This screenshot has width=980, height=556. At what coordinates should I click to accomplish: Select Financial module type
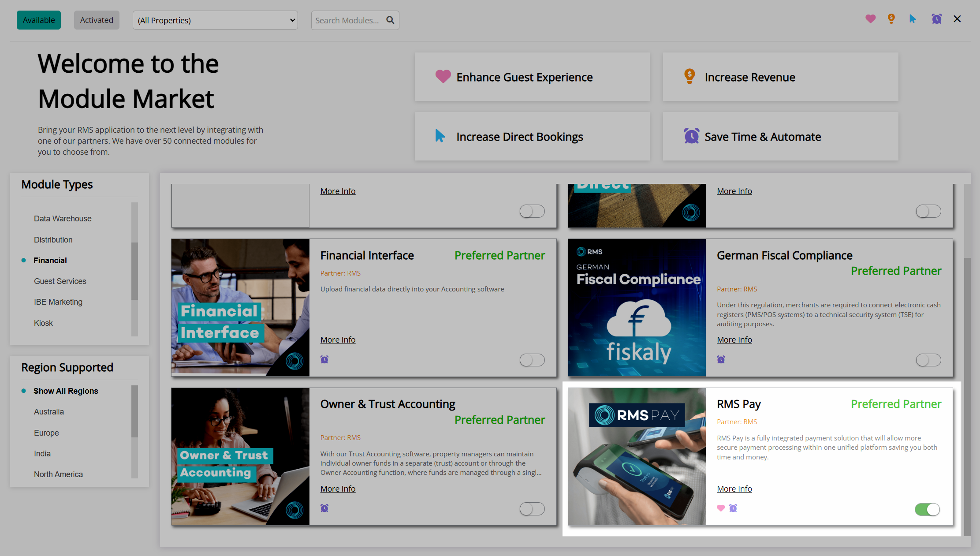(50, 260)
